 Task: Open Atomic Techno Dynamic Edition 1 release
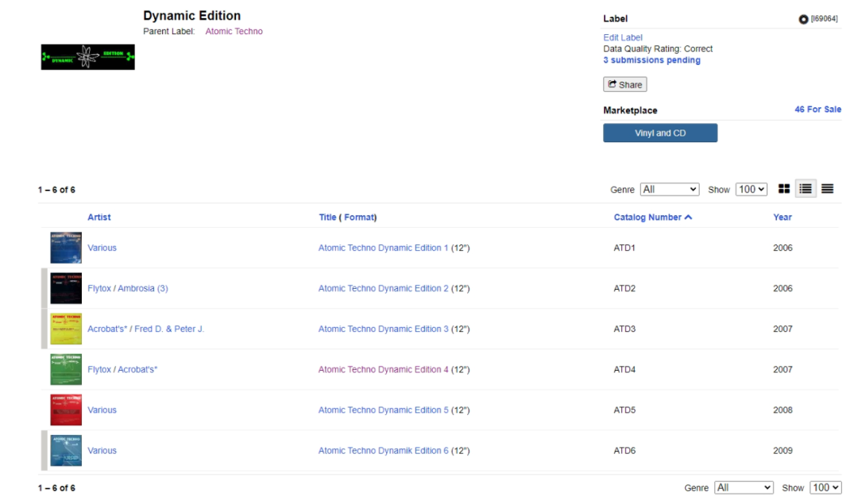pyautogui.click(x=383, y=248)
